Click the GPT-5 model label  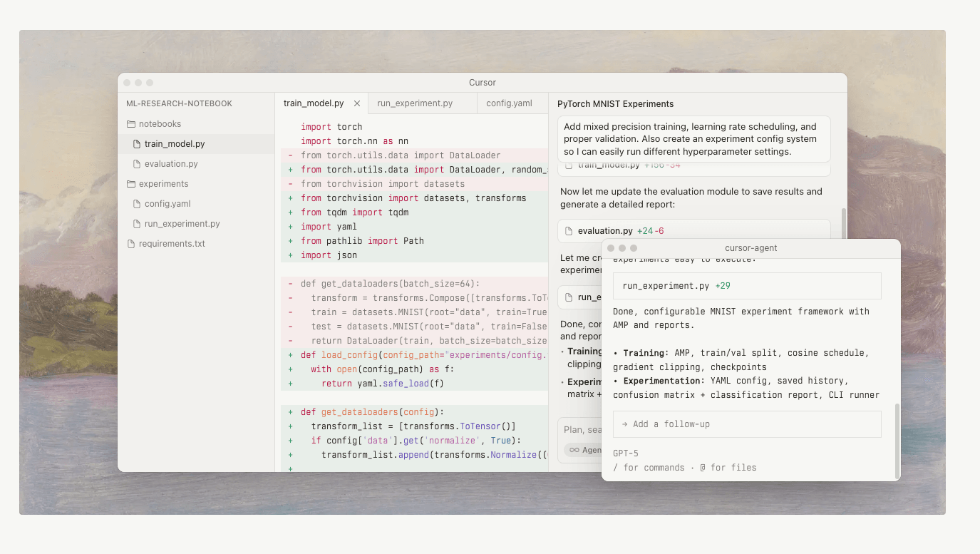(x=627, y=453)
